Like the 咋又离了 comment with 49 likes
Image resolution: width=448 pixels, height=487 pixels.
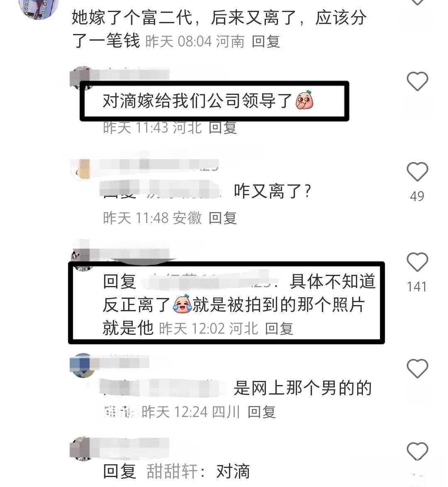pyautogui.click(x=417, y=172)
